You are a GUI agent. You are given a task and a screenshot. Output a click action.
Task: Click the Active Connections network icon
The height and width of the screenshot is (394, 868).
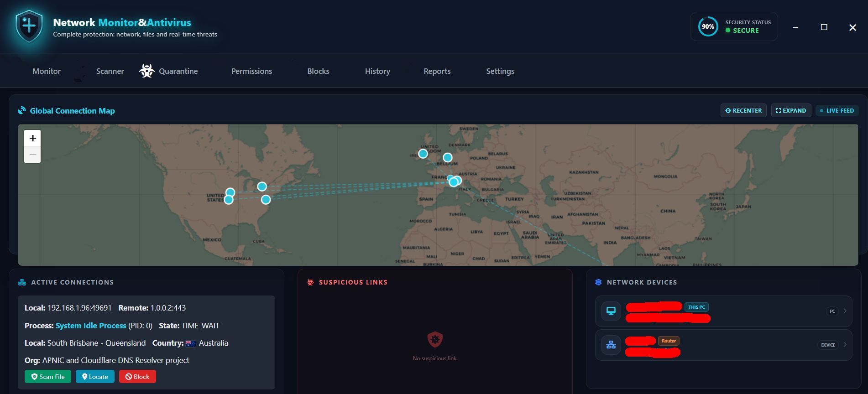click(x=22, y=282)
